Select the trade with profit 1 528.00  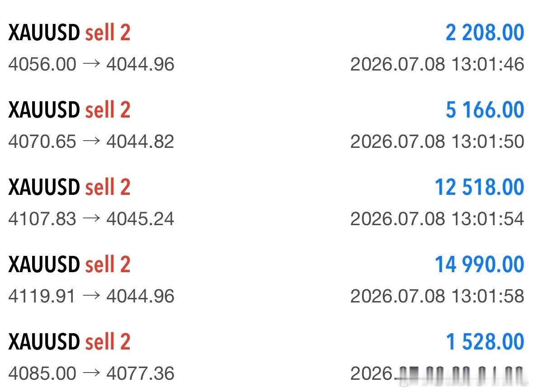(x=266, y=357)
